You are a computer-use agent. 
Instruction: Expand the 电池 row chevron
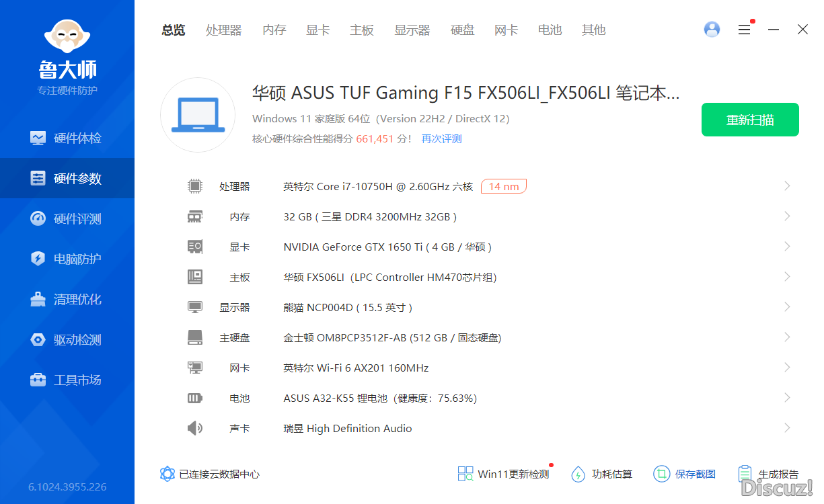(x=787, y=398)
